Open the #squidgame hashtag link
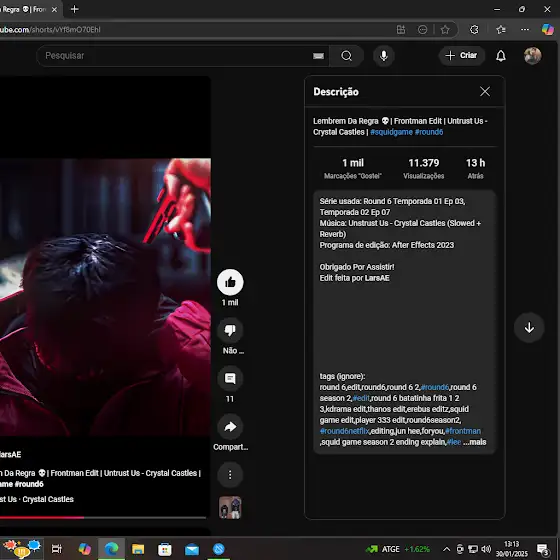 tap(391, 132)
